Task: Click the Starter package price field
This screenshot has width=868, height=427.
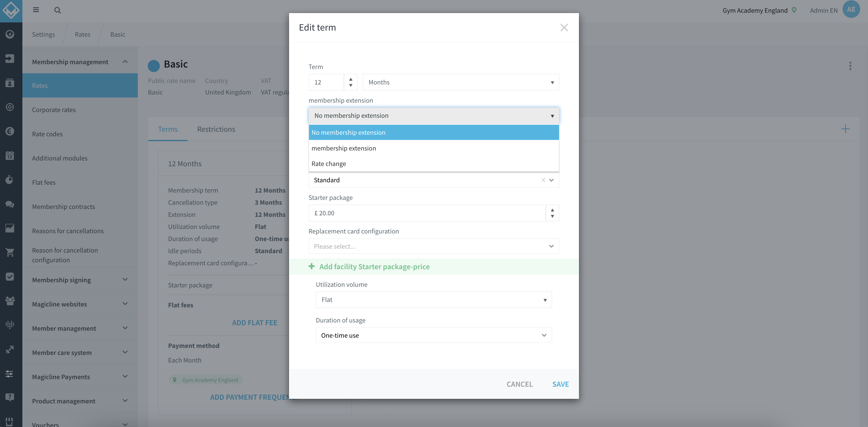Action: coord(427,213)
